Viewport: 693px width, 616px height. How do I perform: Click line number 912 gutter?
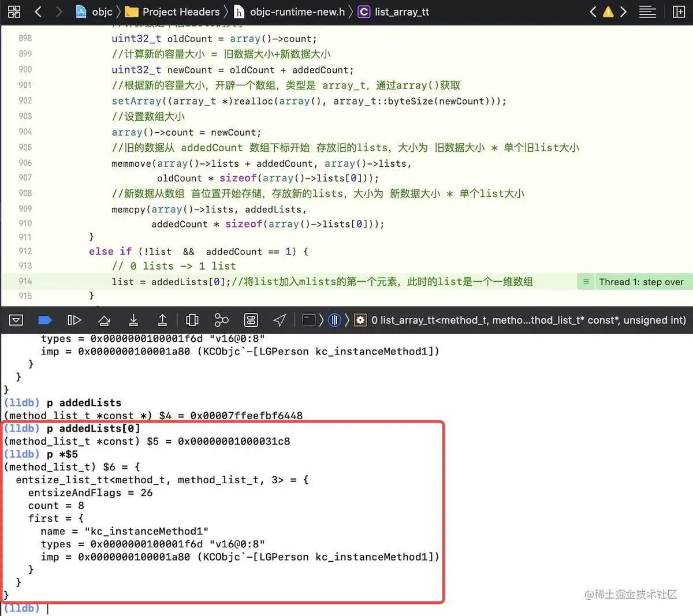click(25, 251)
